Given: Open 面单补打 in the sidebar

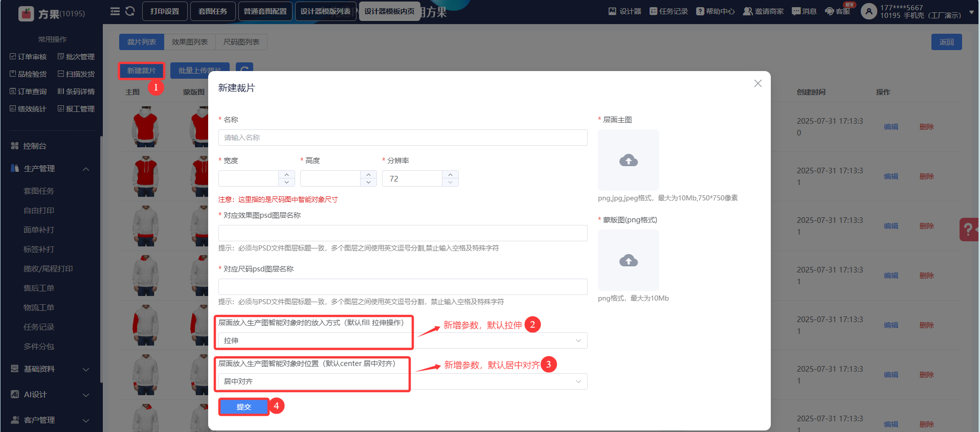Looking at the screenshot, I should pos(39,230).
